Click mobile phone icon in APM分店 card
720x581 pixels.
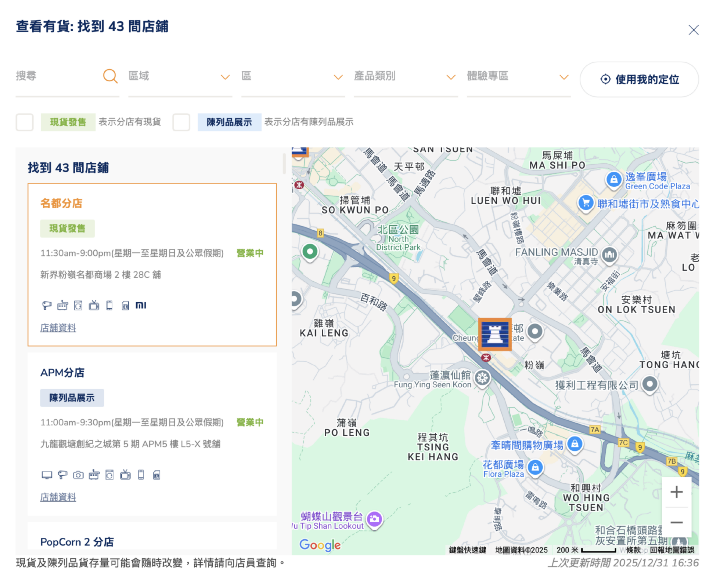tap(141, 475)
